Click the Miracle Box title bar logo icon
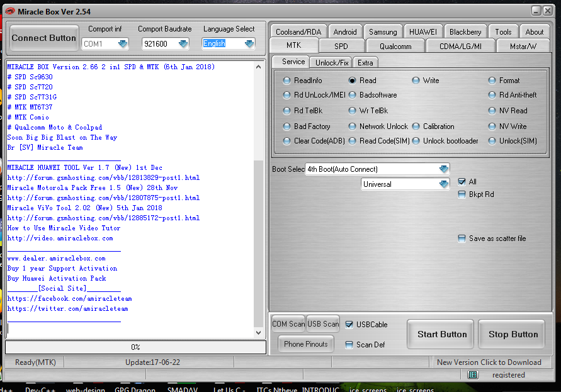 10,11
